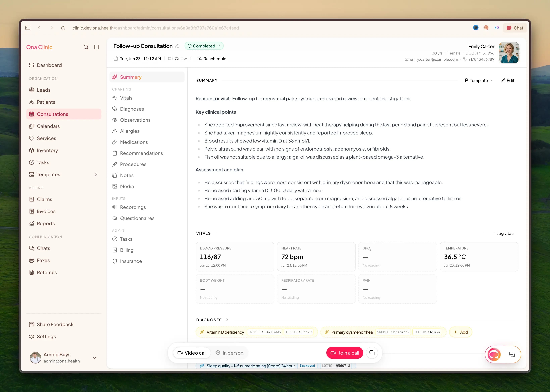550x392 pixels.
Task: Open the Template dropdown in Summary
Action: pyautogui.click(x=479, y=81)
